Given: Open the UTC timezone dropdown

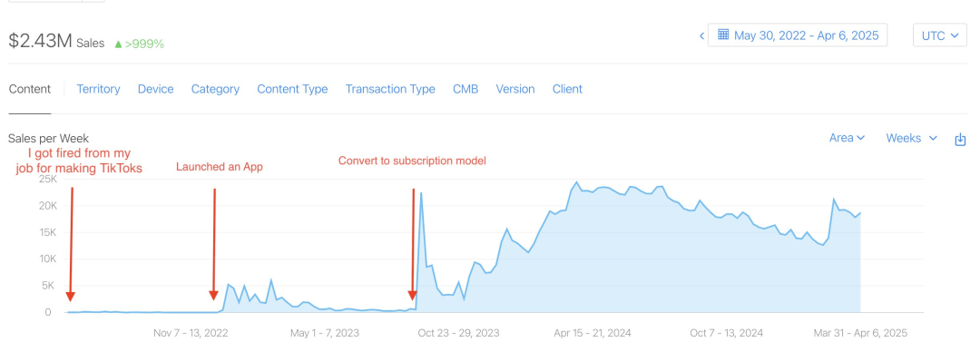Looking at the screenshot, I should [x=939, y=35].
